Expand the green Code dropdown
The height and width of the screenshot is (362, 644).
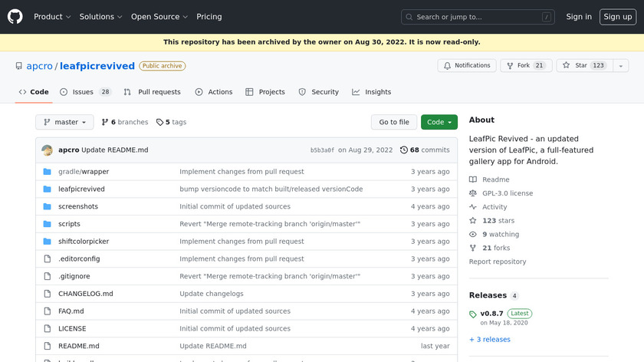[439, 122]
